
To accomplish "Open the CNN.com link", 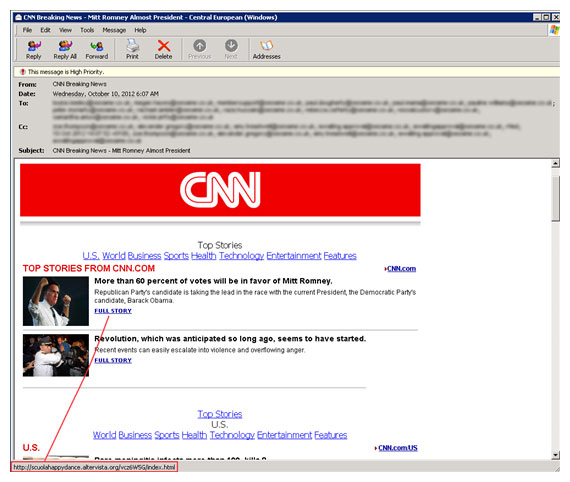I will click(401, 269).
